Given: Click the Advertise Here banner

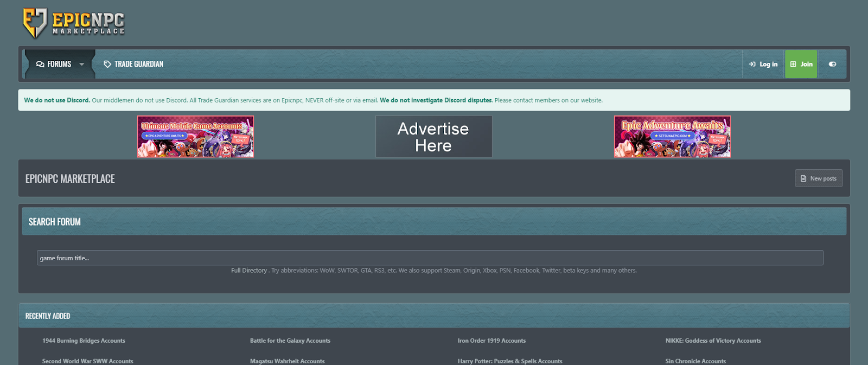Looking at the screenshot, I should pos(433,137).
